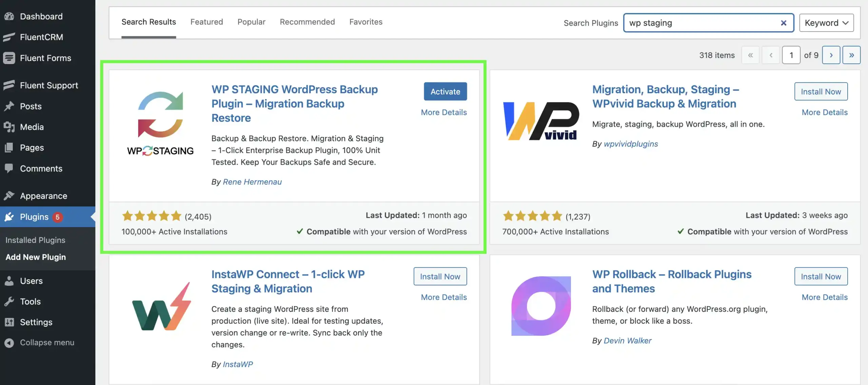Click the Appearance paintbrush icon
The width and height of the screenshot is (868, 385).
(x=9, y=196)
